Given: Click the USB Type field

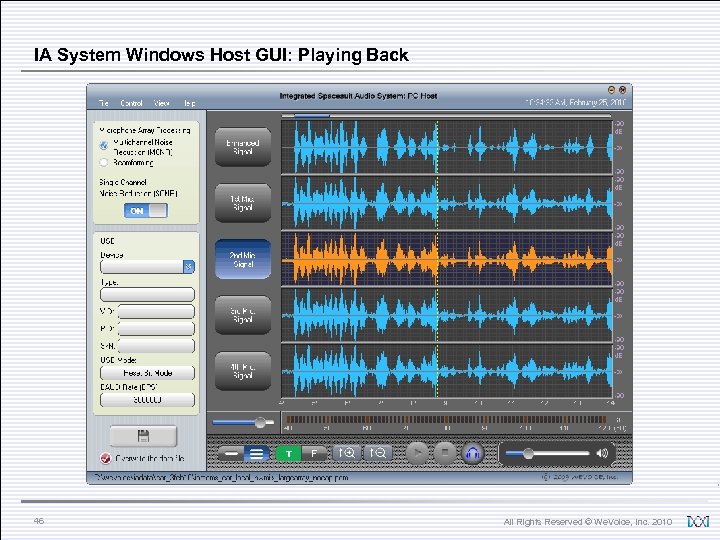Looking at the screenshot, I should 147,294.
